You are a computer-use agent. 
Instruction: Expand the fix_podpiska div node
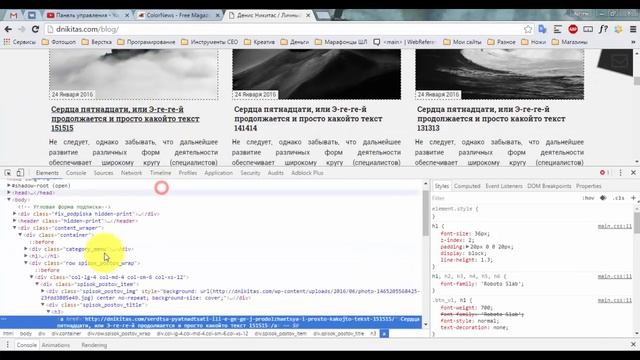(x=15, y=214)
